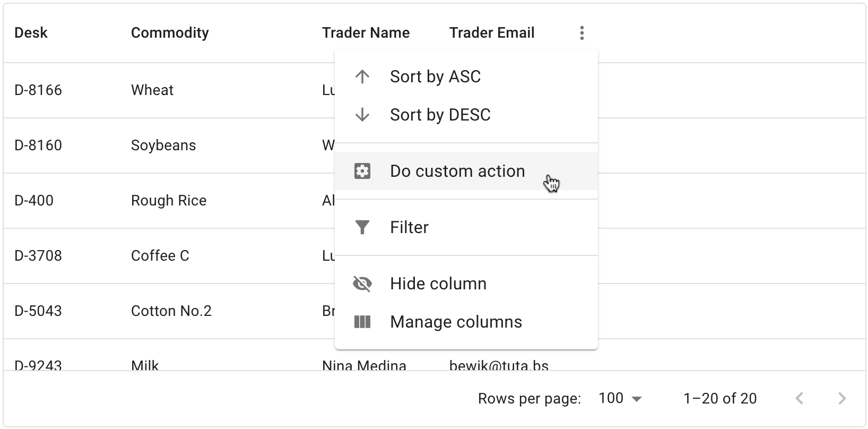Click the up arrow icon for ascending sort

point(362,76)
